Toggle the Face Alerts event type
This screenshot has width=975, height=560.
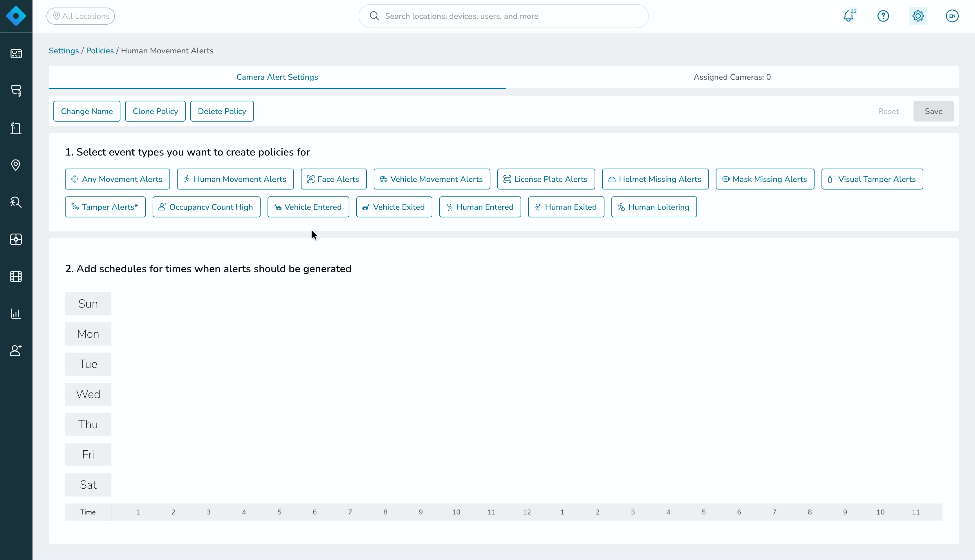pyautogui.click(x=333, y=179)
